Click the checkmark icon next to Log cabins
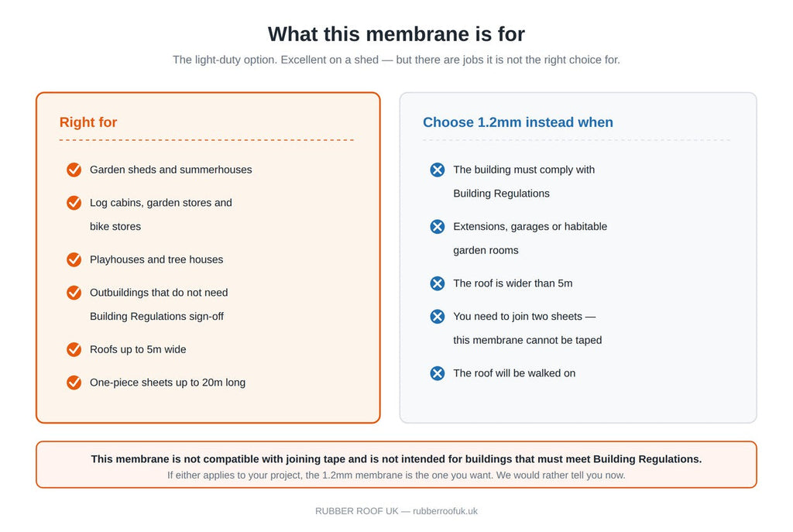 [74, 203]
